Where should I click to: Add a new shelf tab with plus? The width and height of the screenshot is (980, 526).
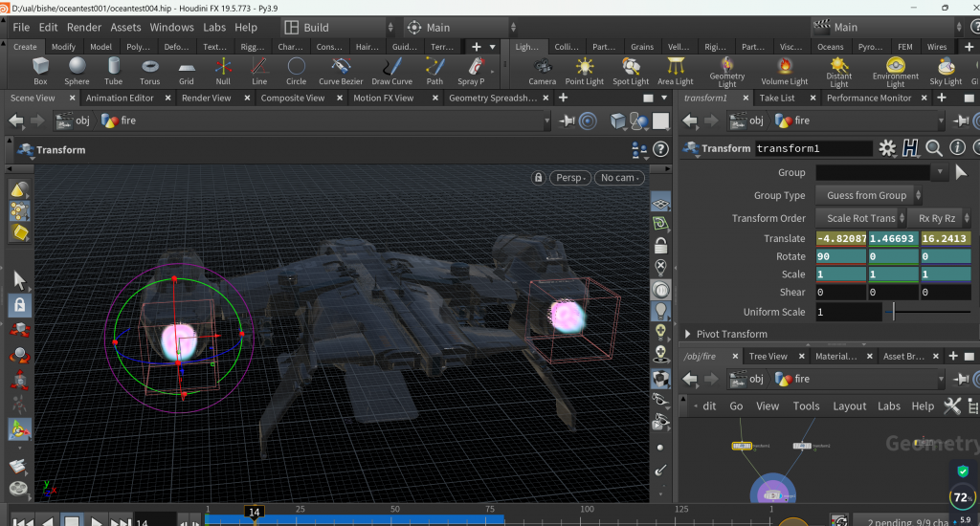(x=476, y=47)
